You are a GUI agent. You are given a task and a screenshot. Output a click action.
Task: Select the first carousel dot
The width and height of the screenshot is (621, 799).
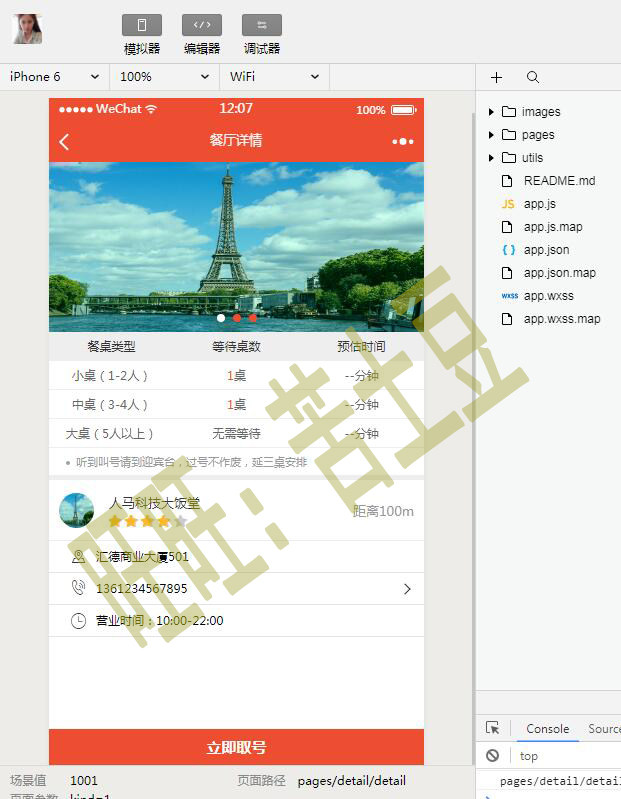(221, 318)
